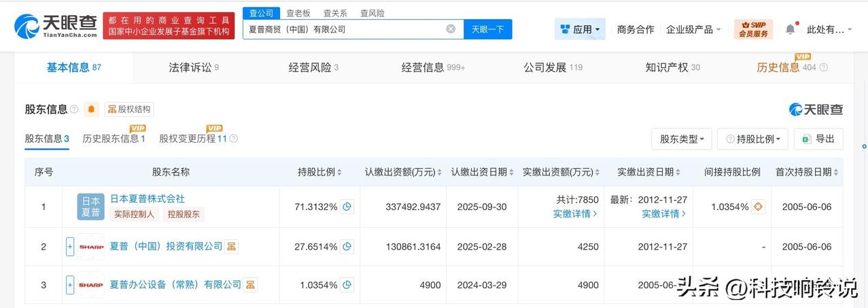Screen dimensions: 868x308
Task: Click the 实际控制人 tag
Action: 135,214
